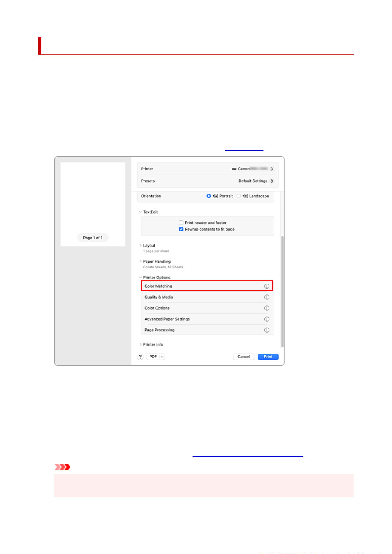The width and height of the screenshot is (392, 554).
Task: Collapse the TextEdit section
Action: [140, 212]
